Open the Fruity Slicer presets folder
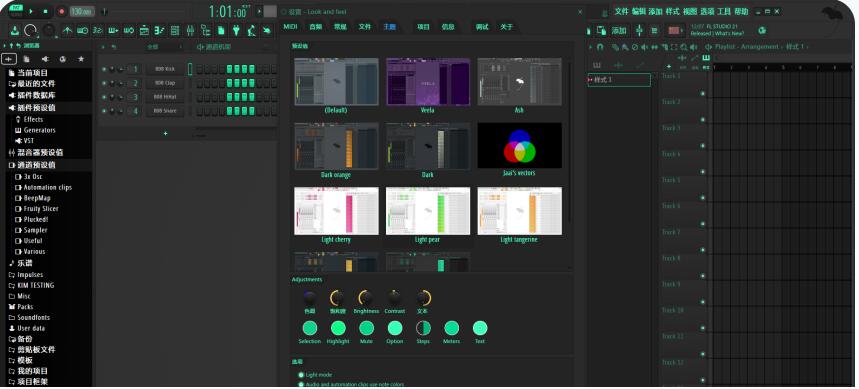The image size is (859, 389). pyautogui.click(x=41, y=209)
